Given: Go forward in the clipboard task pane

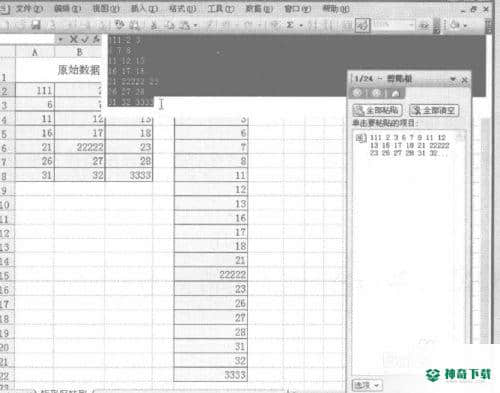Looking at the screenshot, I should tap(376, 93).
